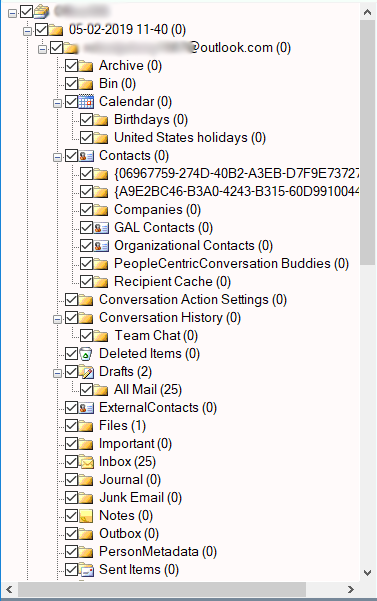Click the Bin folder icon

[86, 84]
